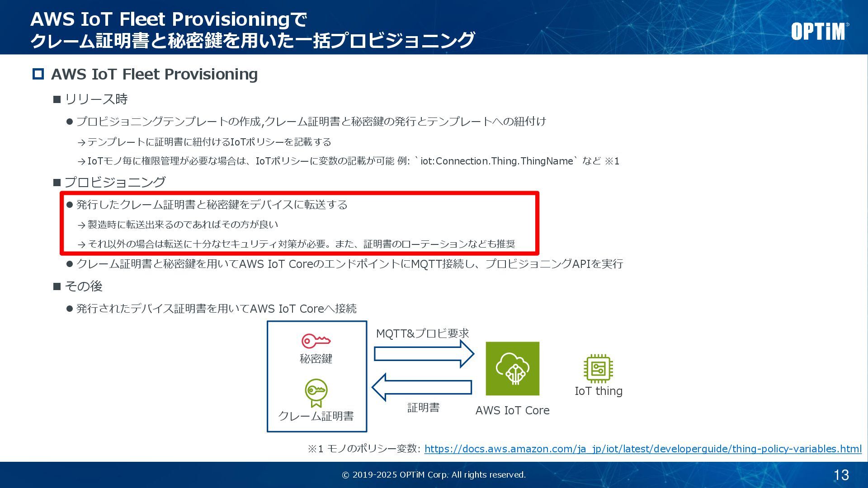
Task: Click the MQTT&プロビ要求 label
Action: (422, 333)
